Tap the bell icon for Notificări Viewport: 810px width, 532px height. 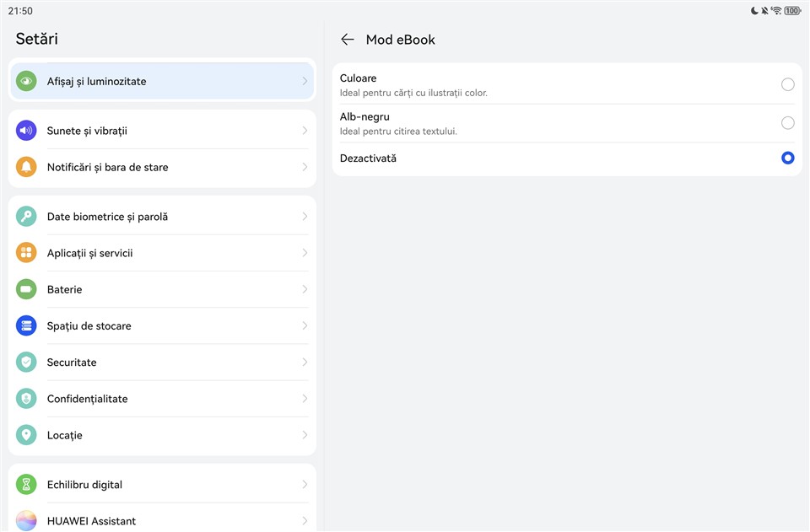tap(26, 167)
